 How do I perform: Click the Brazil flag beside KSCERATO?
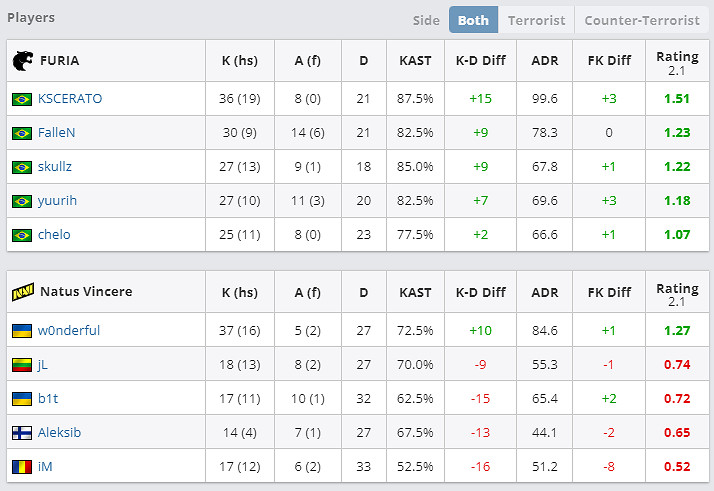[21, 99]
